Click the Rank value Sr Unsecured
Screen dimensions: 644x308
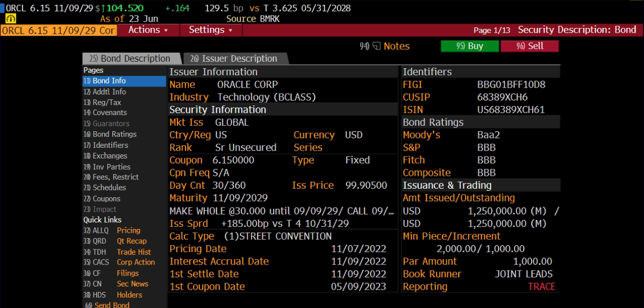(x=246, y=147)
